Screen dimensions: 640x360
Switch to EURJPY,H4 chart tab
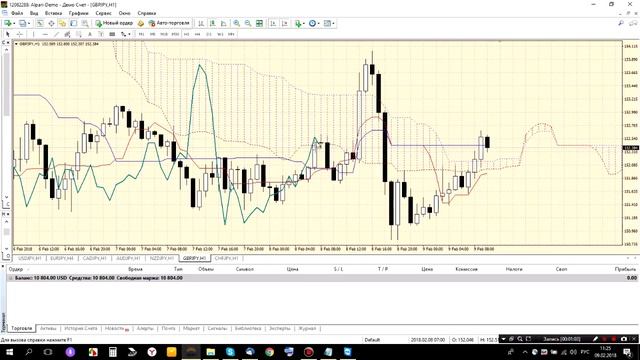pyautogui.click(x=62, y=258)
